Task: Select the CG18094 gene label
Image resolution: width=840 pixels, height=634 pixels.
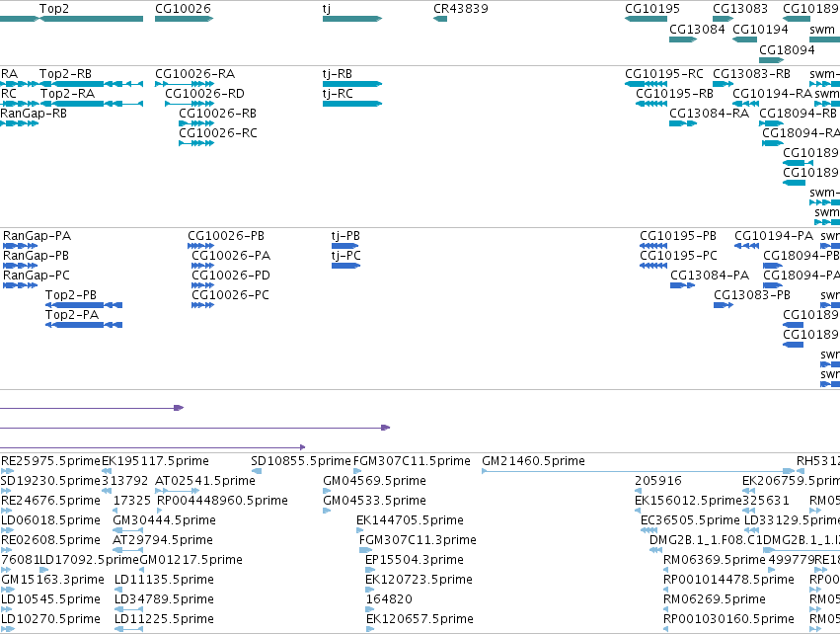Action: pyautogui.click(x=787, y=49)
